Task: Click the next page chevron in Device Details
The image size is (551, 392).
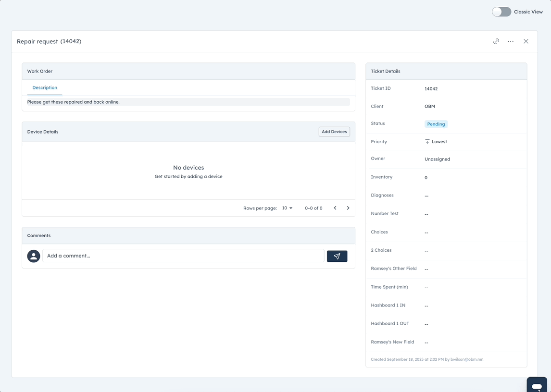Action: 348,208
